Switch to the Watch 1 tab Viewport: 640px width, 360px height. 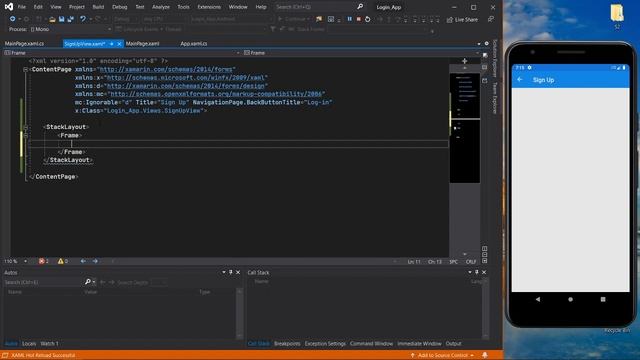(49, 344)
